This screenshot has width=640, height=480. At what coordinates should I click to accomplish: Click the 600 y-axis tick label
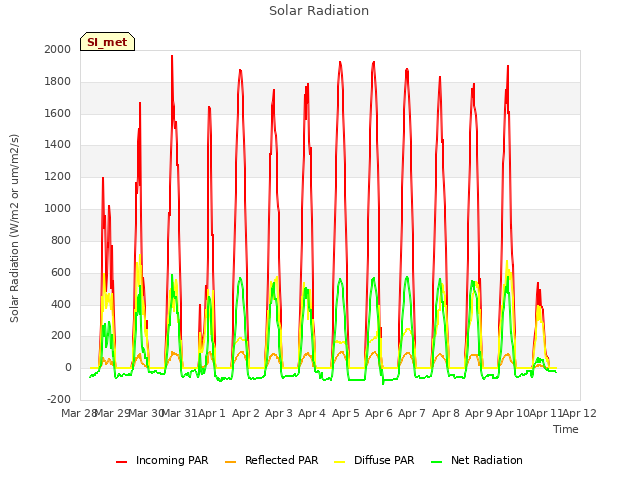(61, 272)
